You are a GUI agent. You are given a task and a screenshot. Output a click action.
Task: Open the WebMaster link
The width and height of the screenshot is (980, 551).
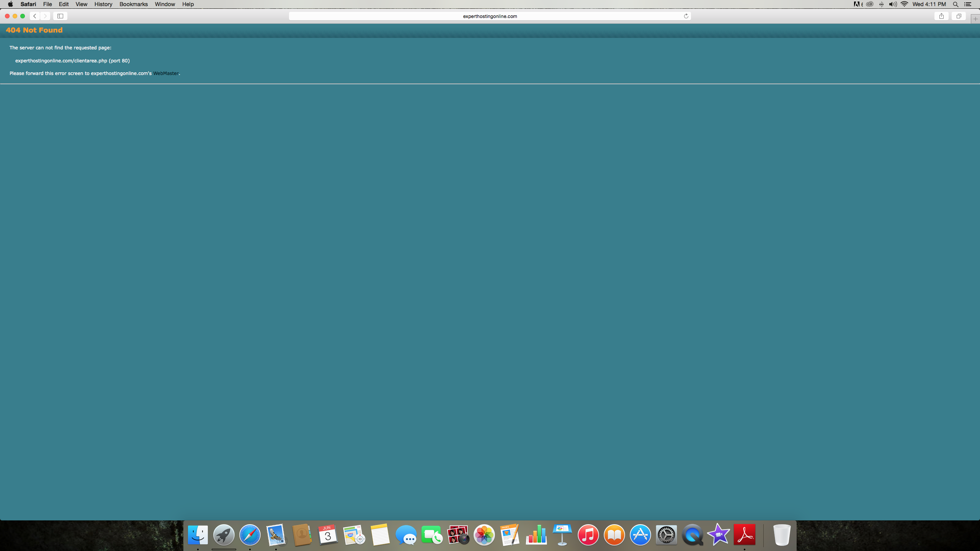click(166, 73)
